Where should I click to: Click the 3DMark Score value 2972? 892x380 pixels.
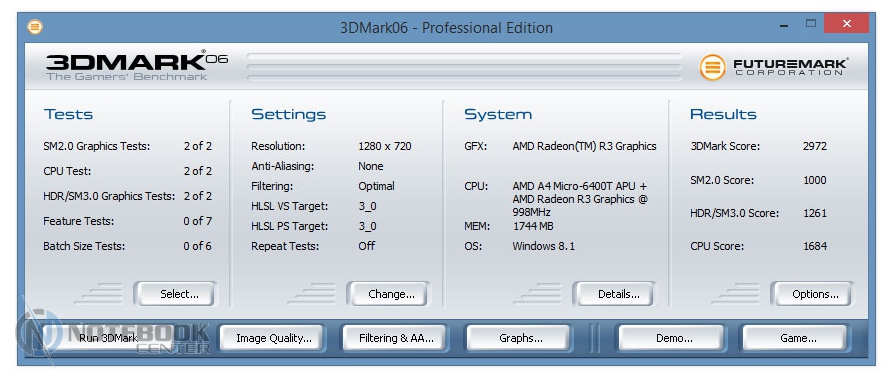[815, 146]
